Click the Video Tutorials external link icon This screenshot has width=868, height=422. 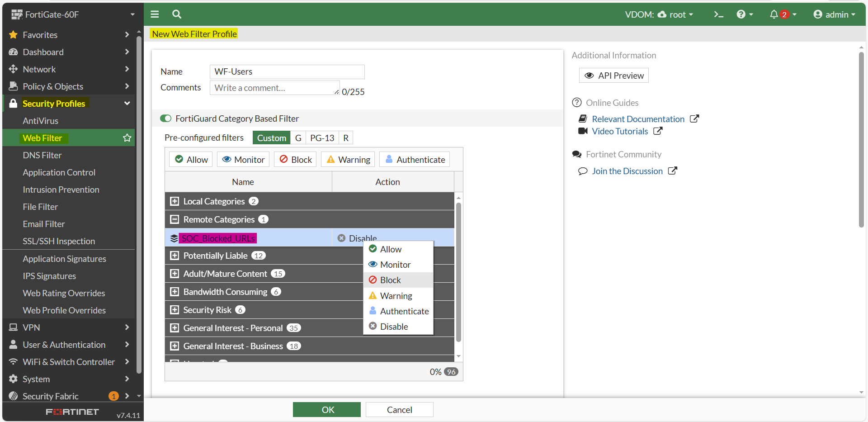658,131
